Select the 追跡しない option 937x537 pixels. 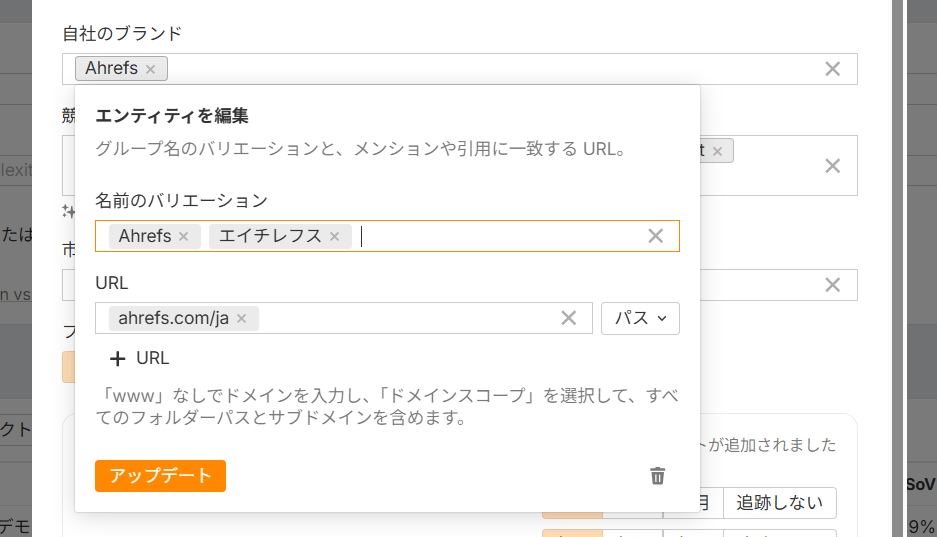point(779,503)
